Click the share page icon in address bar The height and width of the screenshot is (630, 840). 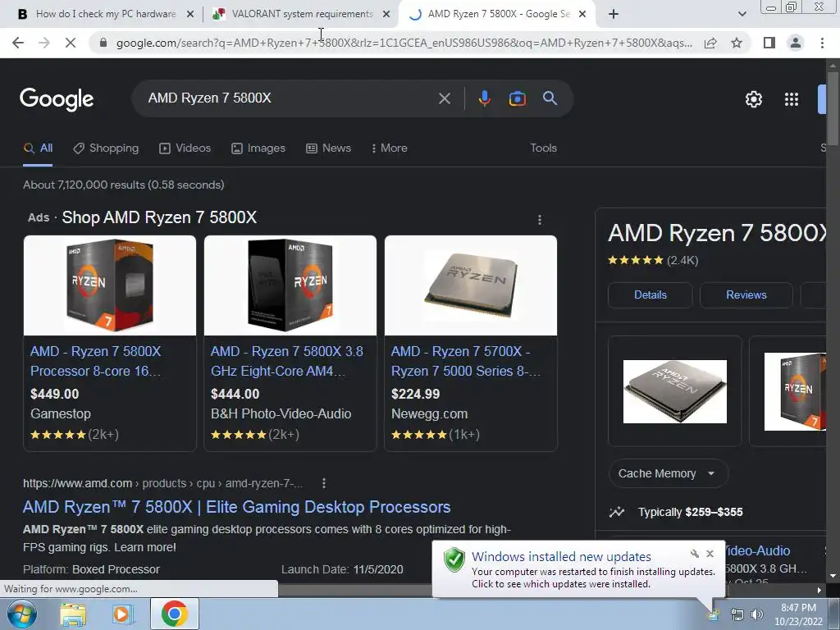point(710,43)
